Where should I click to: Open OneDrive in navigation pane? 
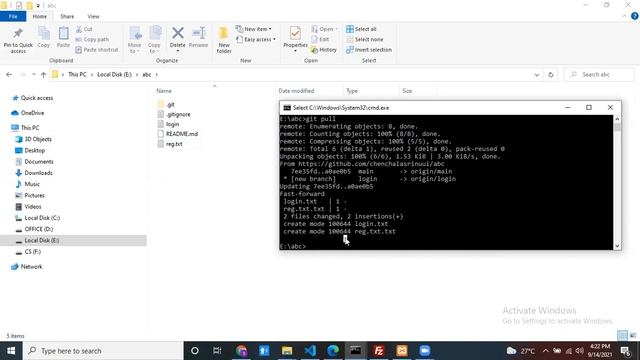coord(28,113)
